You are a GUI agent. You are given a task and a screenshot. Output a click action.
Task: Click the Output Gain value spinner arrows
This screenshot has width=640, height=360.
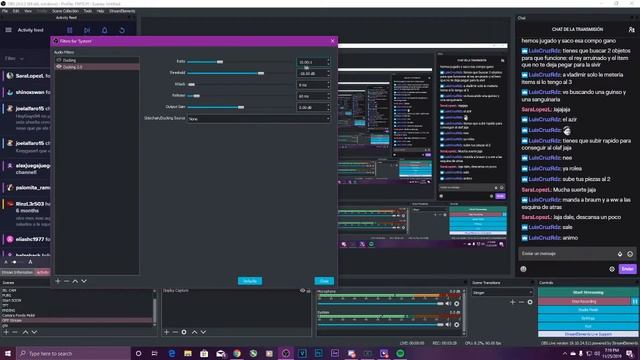click(x=328, y=107)
